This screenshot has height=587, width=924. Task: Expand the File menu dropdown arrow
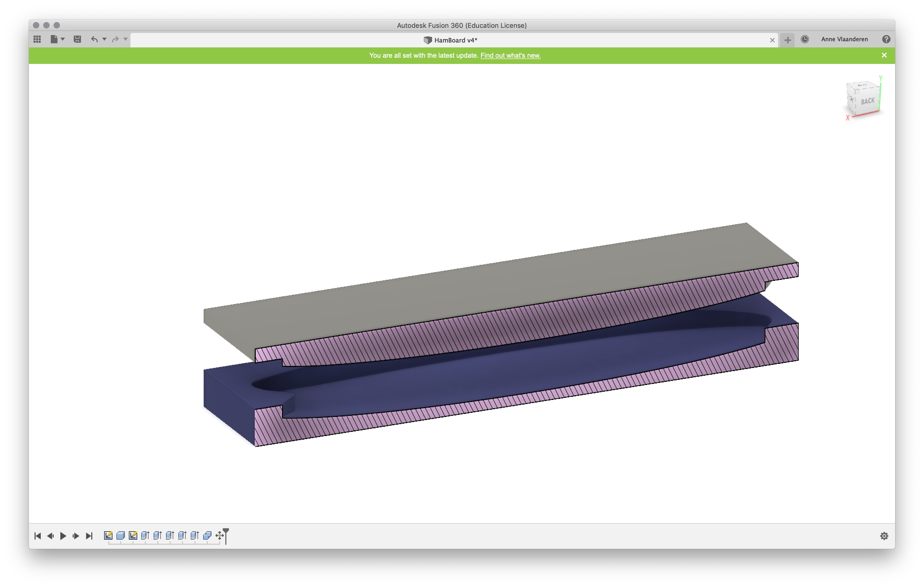click(63, 39)
